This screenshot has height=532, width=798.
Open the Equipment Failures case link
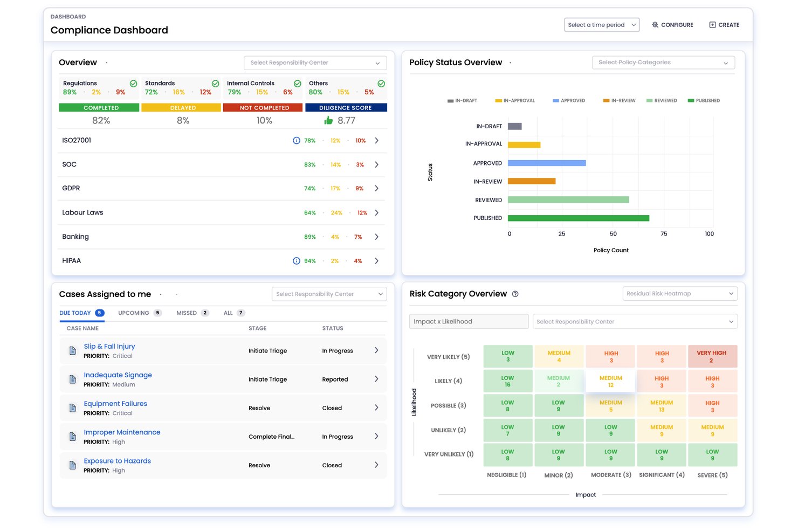115,404
